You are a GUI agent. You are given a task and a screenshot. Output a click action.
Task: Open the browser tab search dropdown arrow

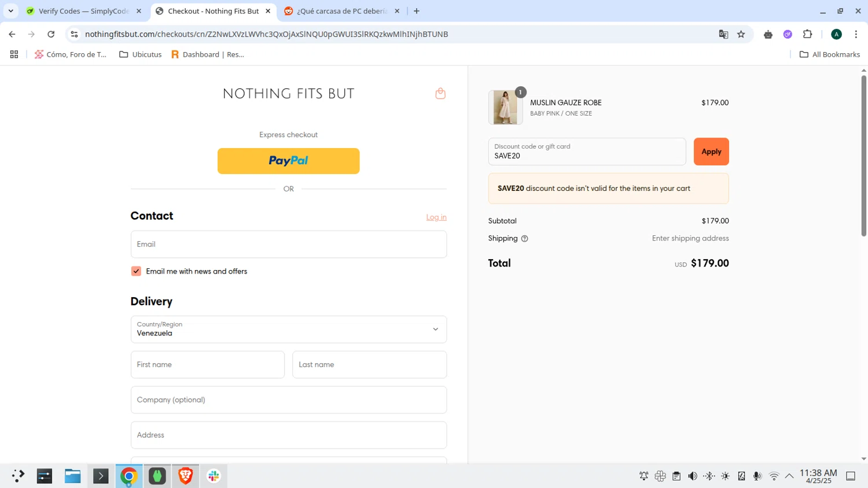(10, 11)
